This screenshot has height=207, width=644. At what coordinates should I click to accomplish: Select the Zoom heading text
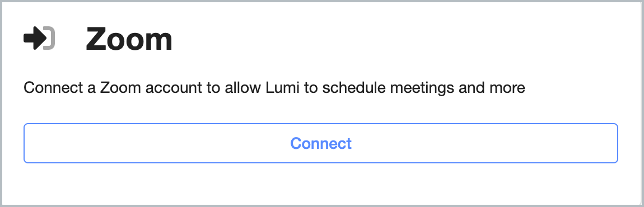[x=129, y=39]
